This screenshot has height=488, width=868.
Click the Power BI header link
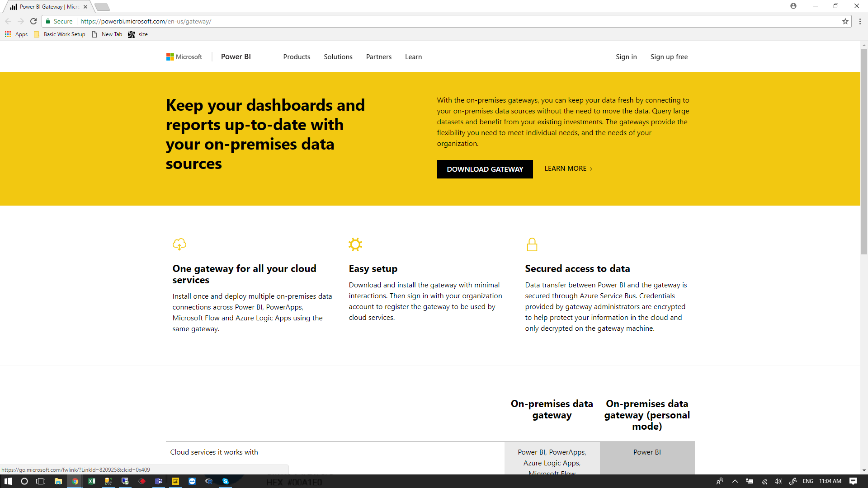tap(236, 56)
